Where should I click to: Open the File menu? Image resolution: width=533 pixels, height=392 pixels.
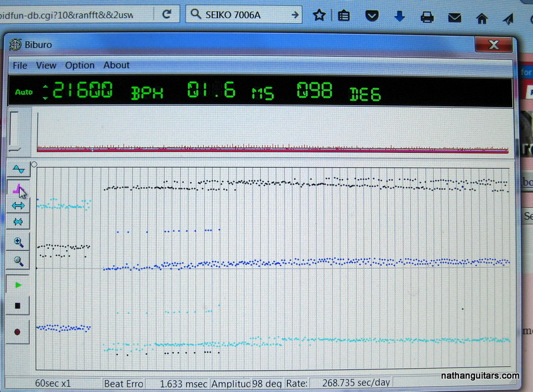(x=20, y=65)
